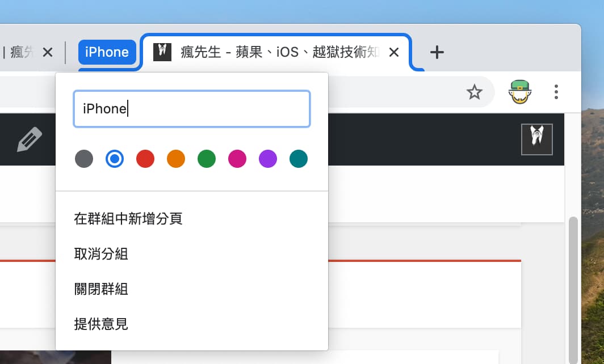Image resolution: width=604 pixels, height=364 pixels.
Task: Click the suit avatar on the dark page bar
Action: 536,139
